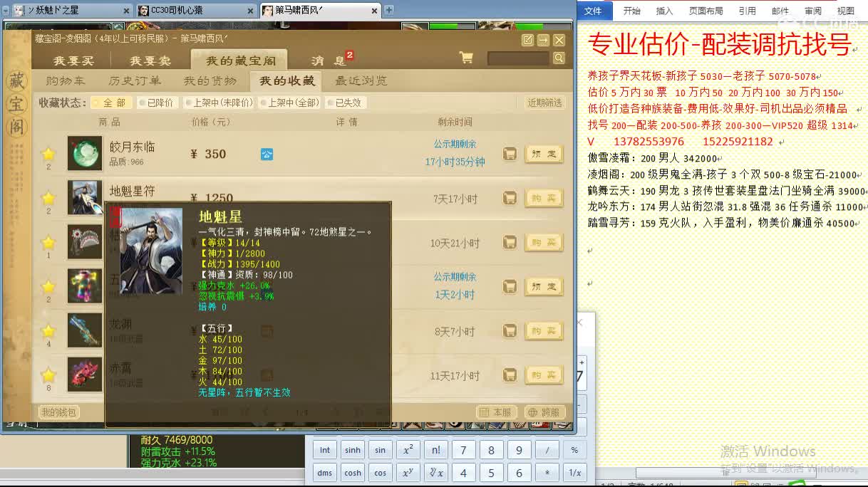Open Word's 页面布局 ribbon tab
Image resolution: width=868 pixels, height=487 pixels.
(706, 11)
